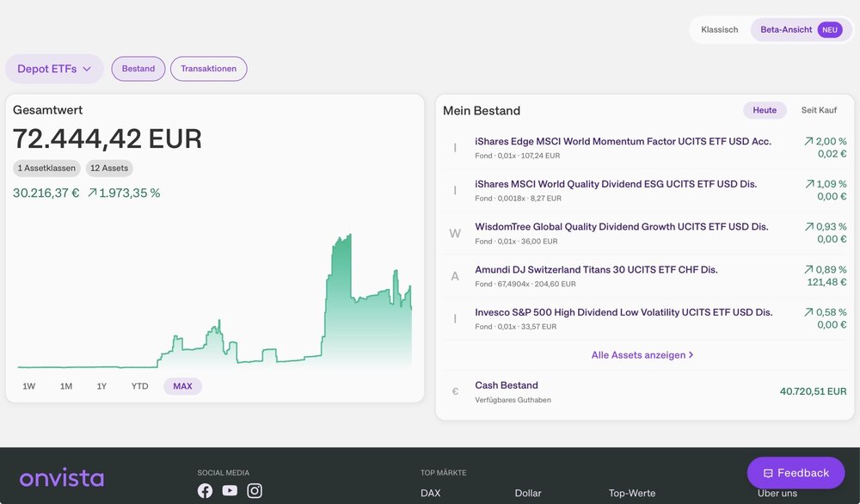Click the NEU badge on Beta-Ansicht
860x504 pixels.
coord(830,29)
